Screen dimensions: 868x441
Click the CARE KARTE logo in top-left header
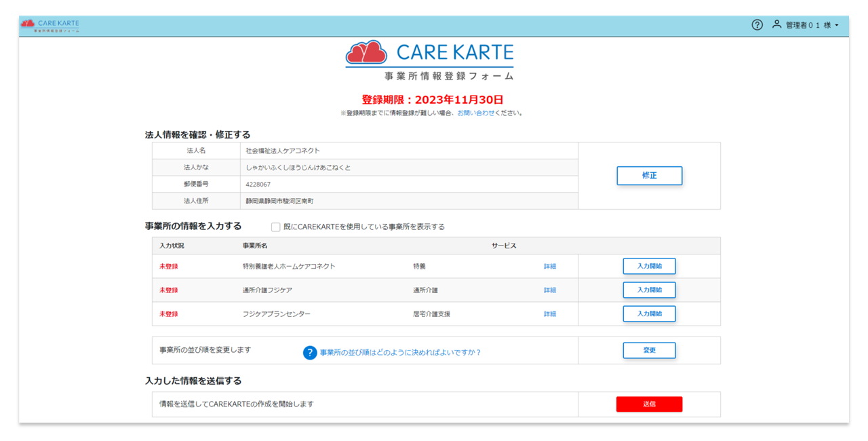(50, 26)
